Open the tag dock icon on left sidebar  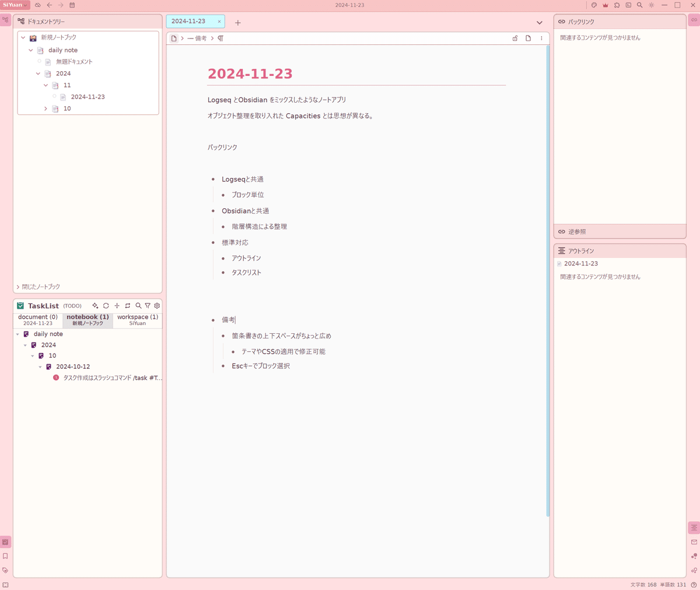(5, 570)
